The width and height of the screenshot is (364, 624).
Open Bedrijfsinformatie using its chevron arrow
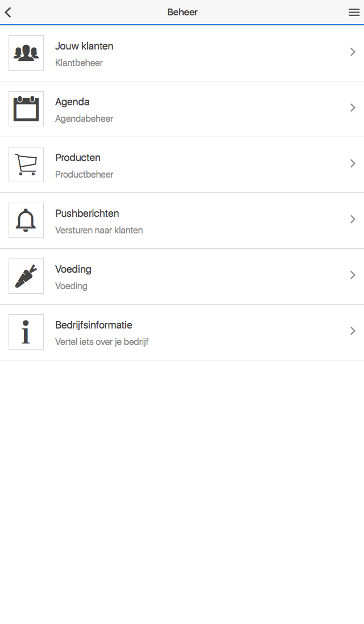(353, 330)
